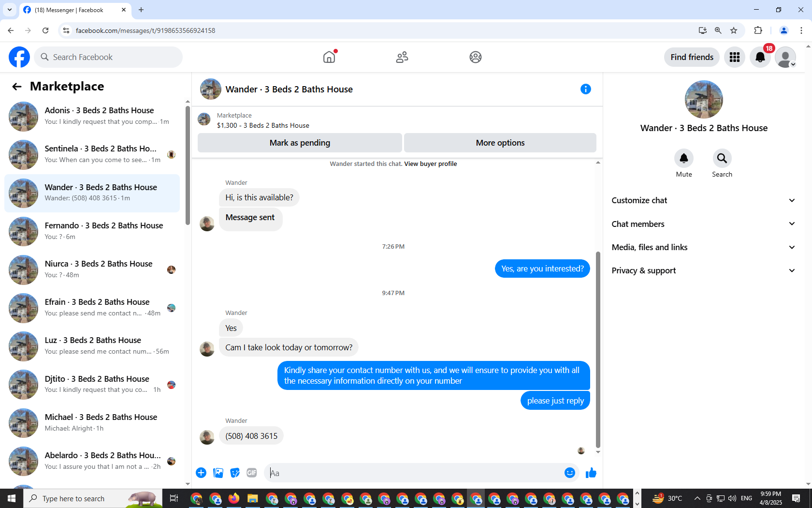Open Task View on taskbar
Image resolution: width=812 pixels, height=508 pixels.
174,498
